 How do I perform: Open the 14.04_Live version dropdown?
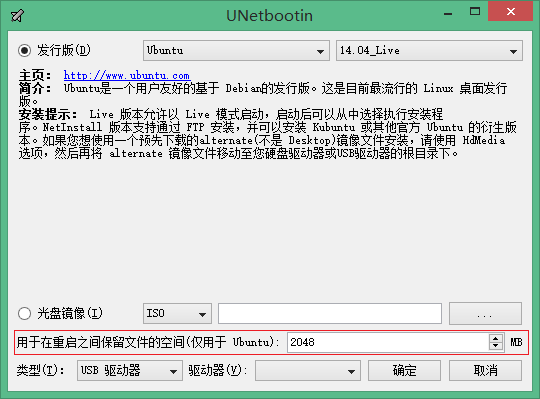(429, 51)
